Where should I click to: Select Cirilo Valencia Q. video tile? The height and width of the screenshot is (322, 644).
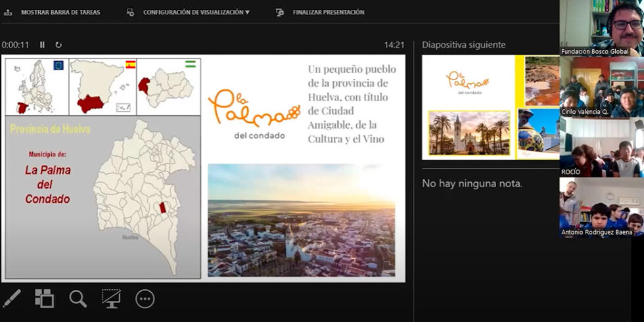click(601, 87)
